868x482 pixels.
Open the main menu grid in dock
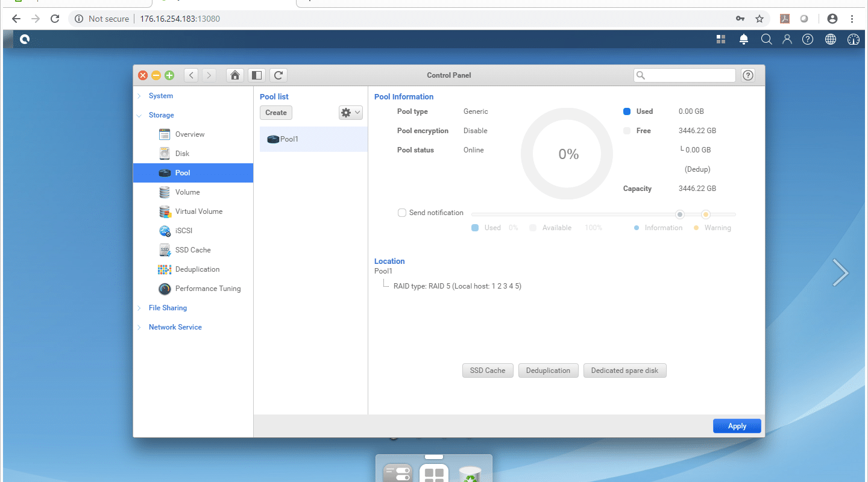click(434, 474)
